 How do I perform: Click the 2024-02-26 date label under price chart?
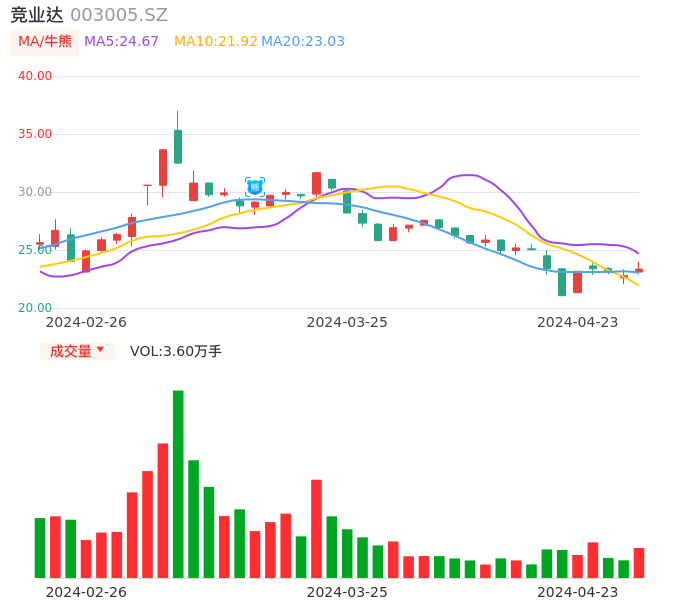86,322
